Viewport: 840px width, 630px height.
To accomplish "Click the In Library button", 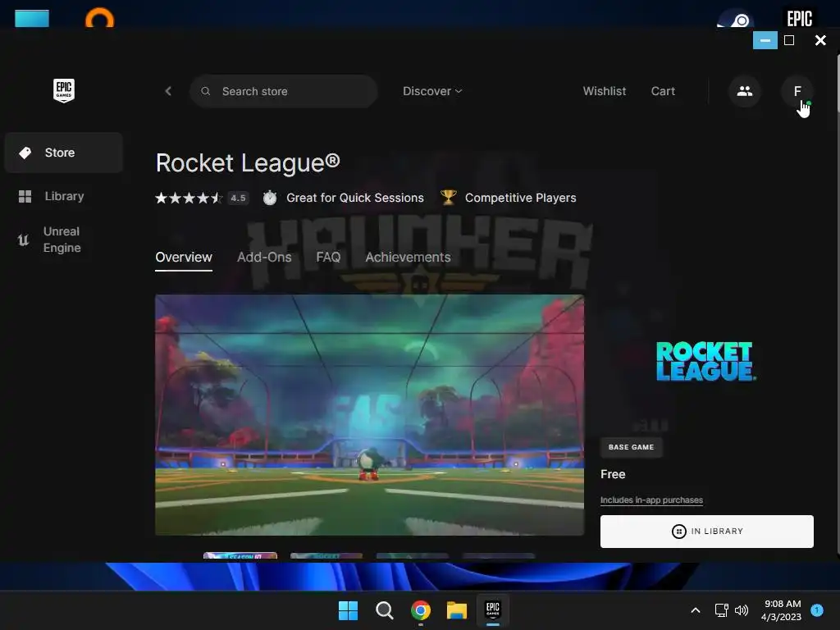I will [x=706, y=532].
